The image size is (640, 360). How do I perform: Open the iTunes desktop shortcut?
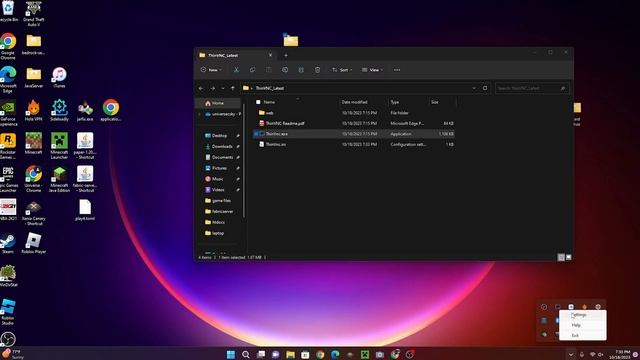[x=59, y=78]
